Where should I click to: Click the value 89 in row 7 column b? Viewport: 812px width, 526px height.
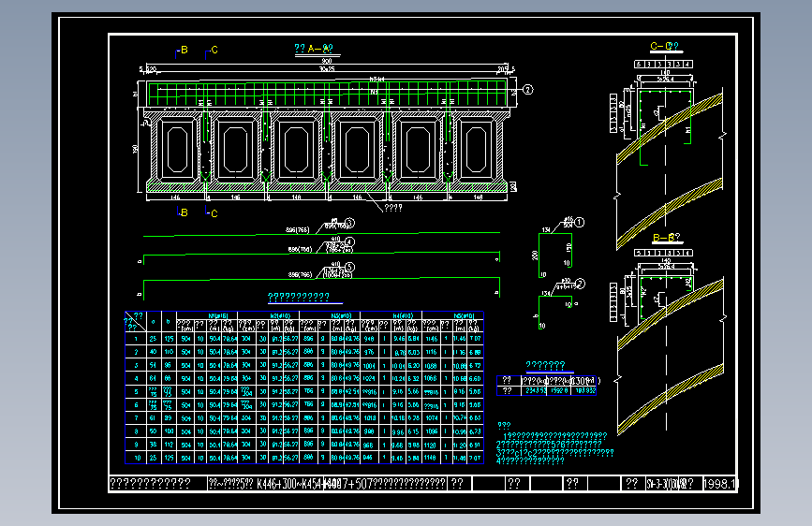click(169, 417)
